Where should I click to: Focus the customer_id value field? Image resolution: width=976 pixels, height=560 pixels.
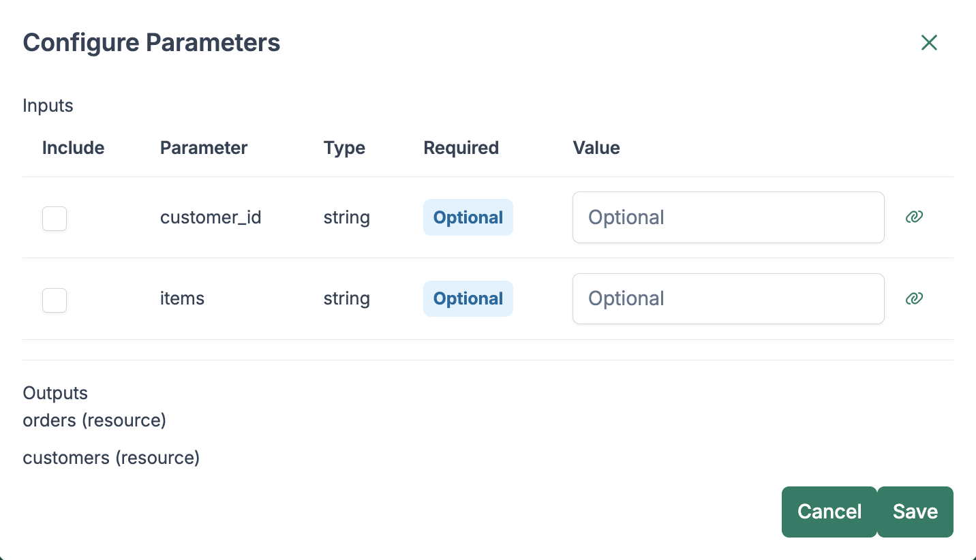728,217
